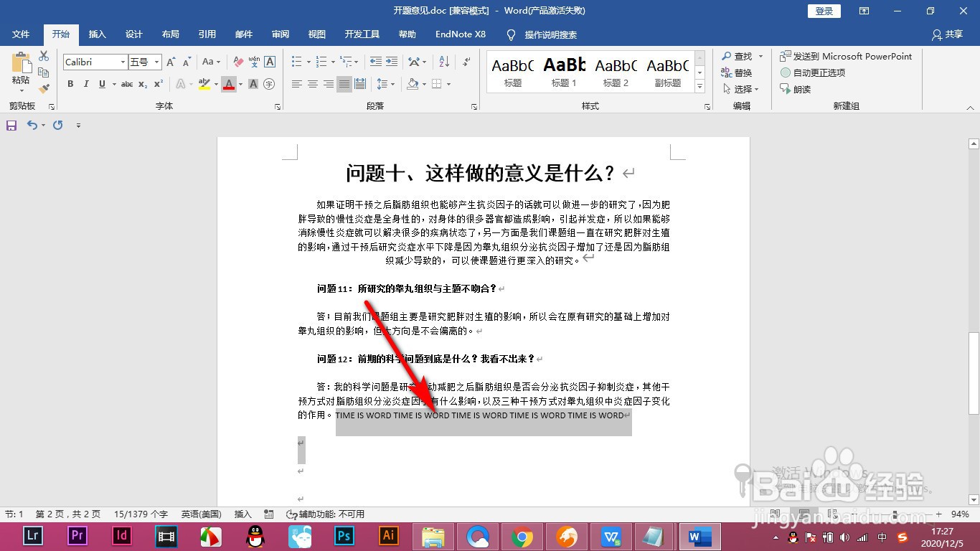Save the document using floppy disk icon
Screen dimensions: 980x551
click(x=11, y=125)
